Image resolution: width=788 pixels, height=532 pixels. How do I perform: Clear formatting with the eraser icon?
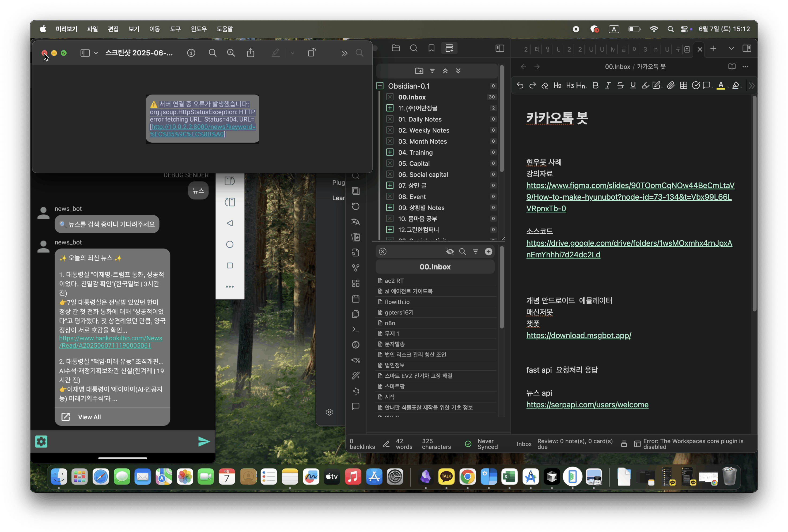[x=544, y=85]
